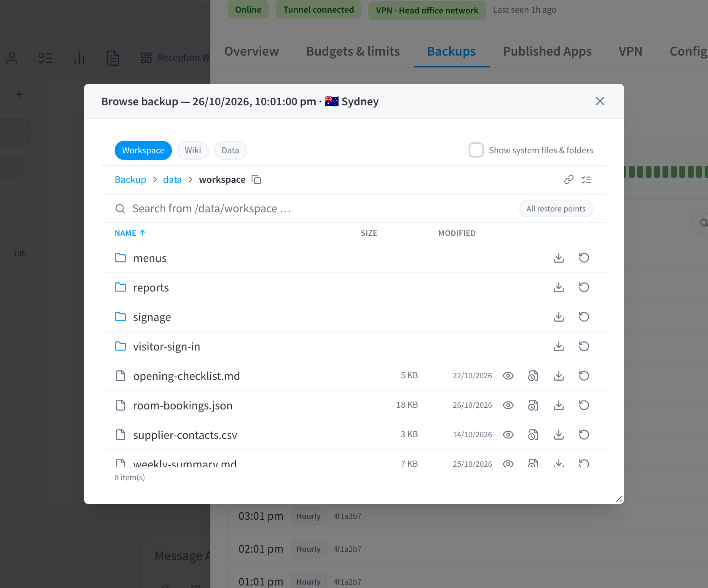Preview room-bookings.json with the eye icon
The height and width of the screenshot is (588, 708).
tap(508, 405)
